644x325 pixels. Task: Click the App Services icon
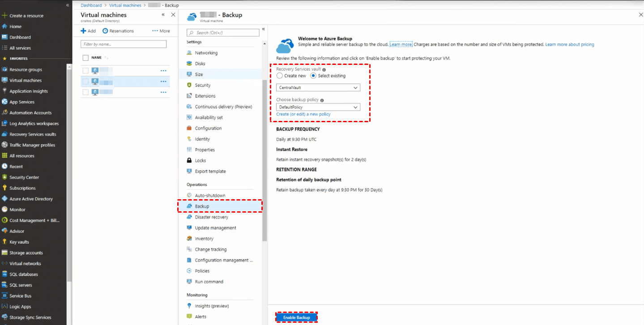pos(4,102)
